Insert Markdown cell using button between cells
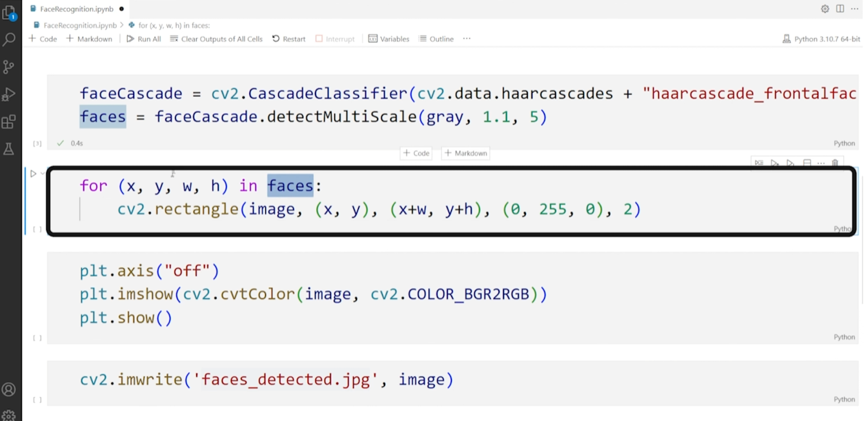Screen dimensions: 868x421 (x=465, y=153)
